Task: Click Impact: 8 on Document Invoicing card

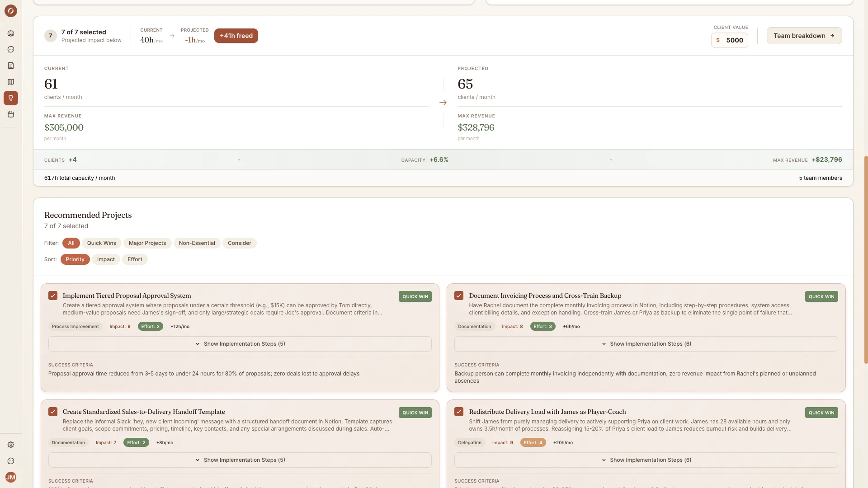Action: (x=512, y=326)
